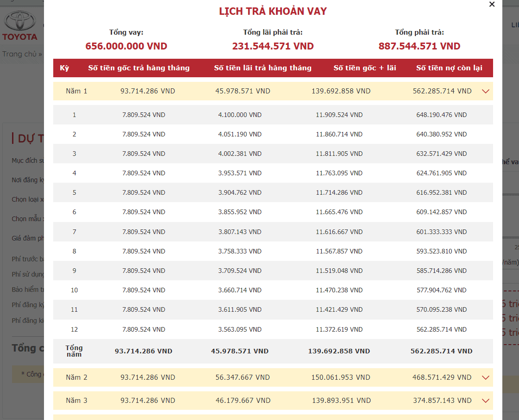Expand the Năm 2 payment details
Image resolution: width=519 pixels, height=420 pixels.
click(485, 377)
